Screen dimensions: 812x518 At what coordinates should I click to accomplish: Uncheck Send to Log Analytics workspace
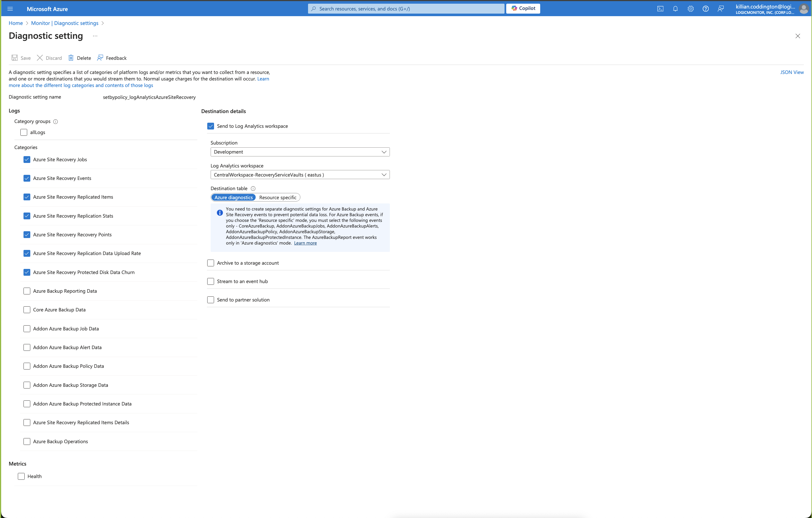(x=211, y=126)
